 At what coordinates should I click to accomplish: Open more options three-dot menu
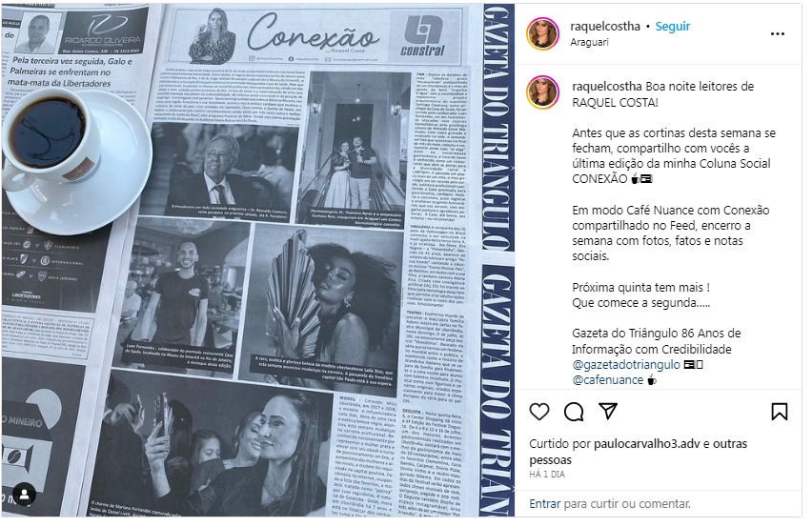[778, 33]
